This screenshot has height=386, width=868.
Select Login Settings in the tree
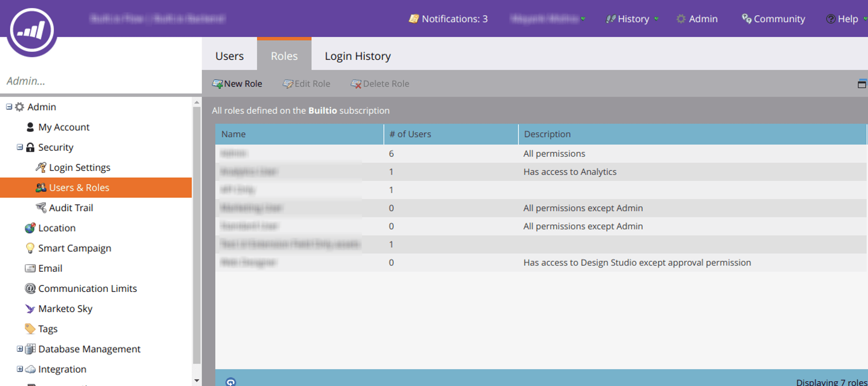(x=80, y=167)
